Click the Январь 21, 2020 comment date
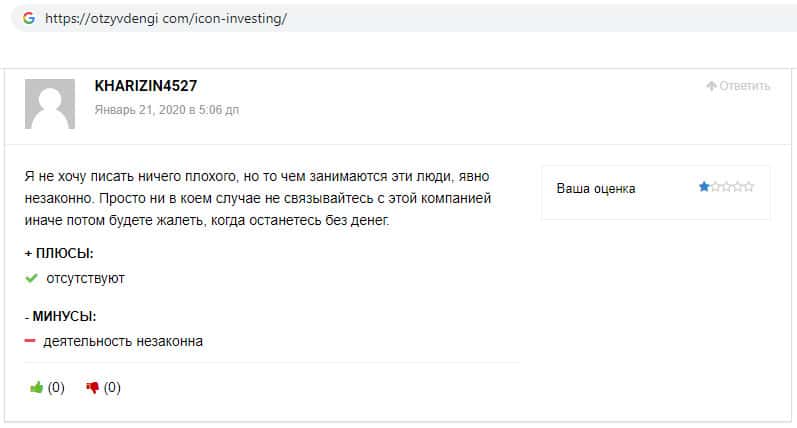797x428 pixels. point(166,110)
